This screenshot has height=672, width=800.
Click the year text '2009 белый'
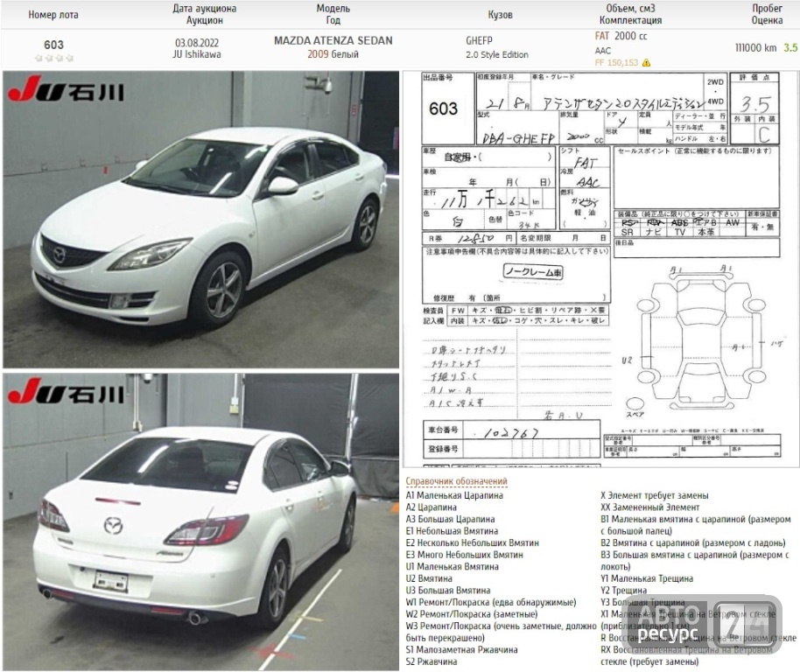pos(333,54)
